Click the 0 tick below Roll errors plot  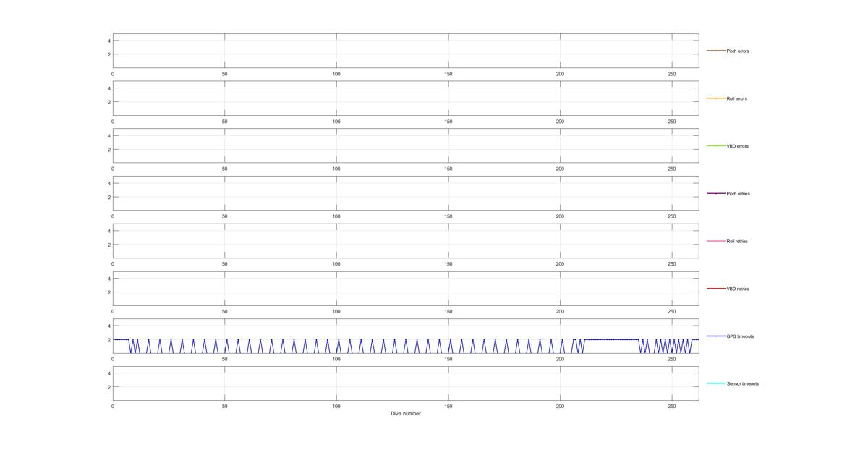point(113,122)
